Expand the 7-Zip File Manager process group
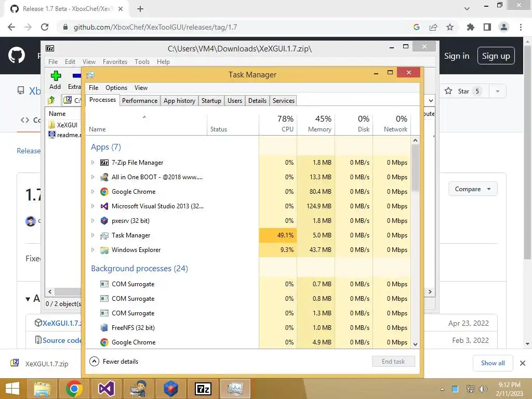This screenshot has width=532, height=399. pos(92,163)
